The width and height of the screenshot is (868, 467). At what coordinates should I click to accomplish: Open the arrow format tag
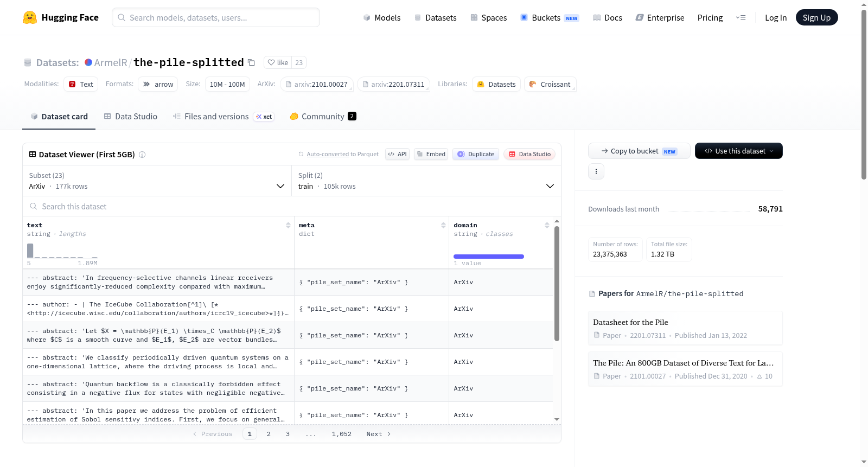[158, 84]
